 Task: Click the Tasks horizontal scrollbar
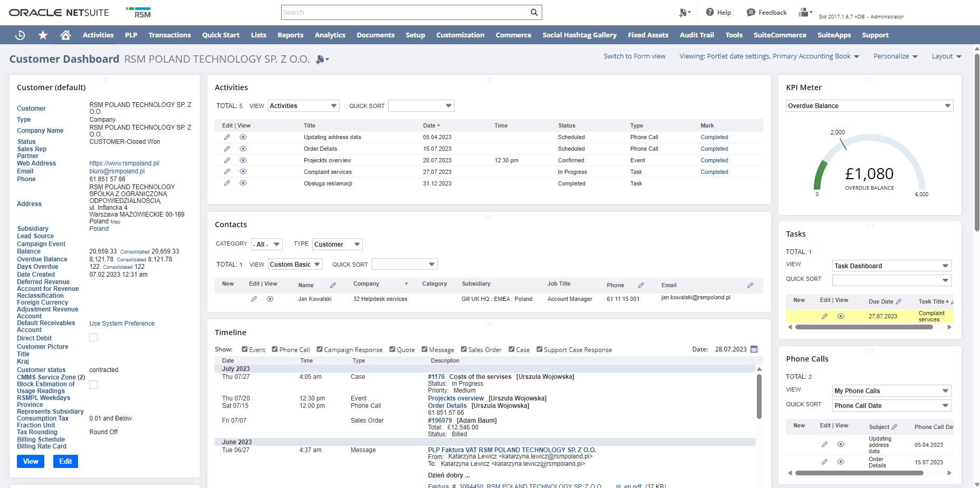(863, 327)
